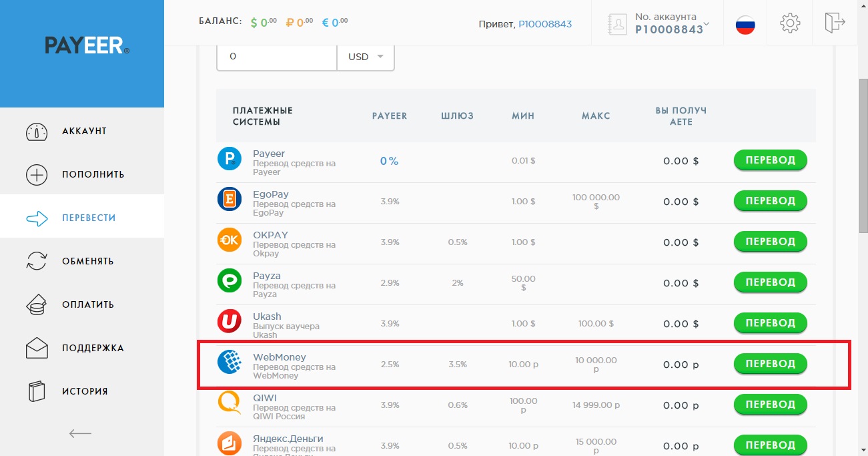The height and width of the screenshot is (456, 868).
Task: Click QIWI 14 999.00 р maximum cell
Action: pyautogui.click(x=596, y=405)
